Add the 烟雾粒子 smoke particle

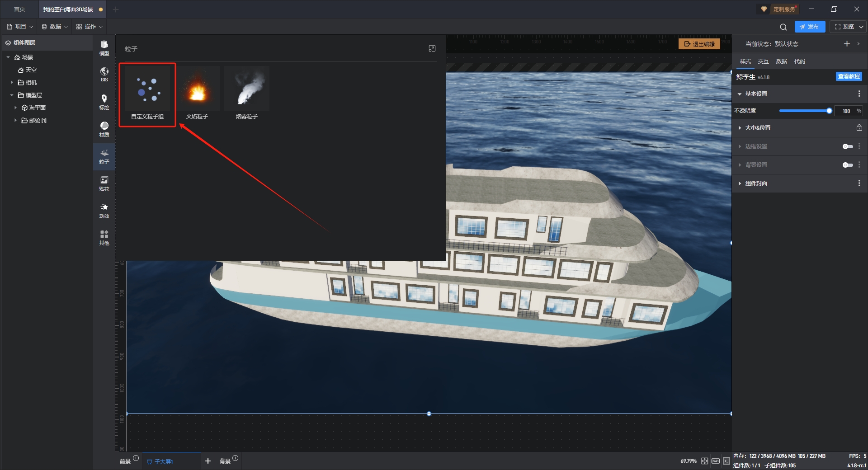[x=247, y=94]
